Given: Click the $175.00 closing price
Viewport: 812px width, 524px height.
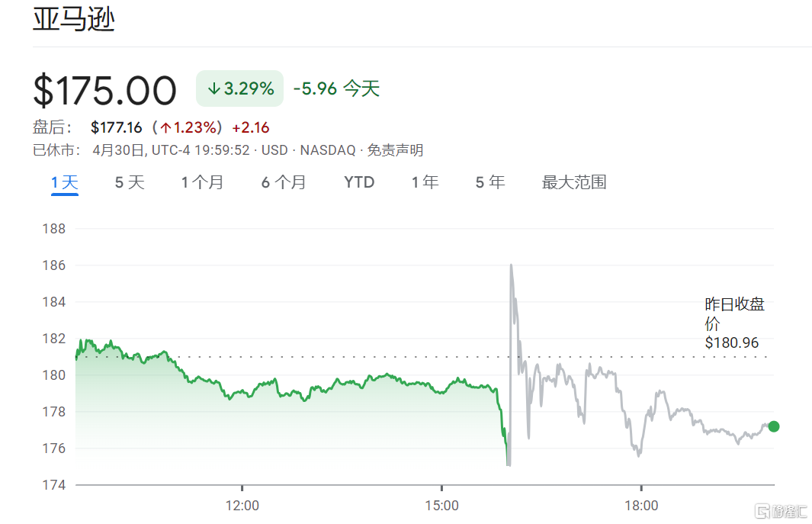Looking at the screenshot, I should click(104, 90).
